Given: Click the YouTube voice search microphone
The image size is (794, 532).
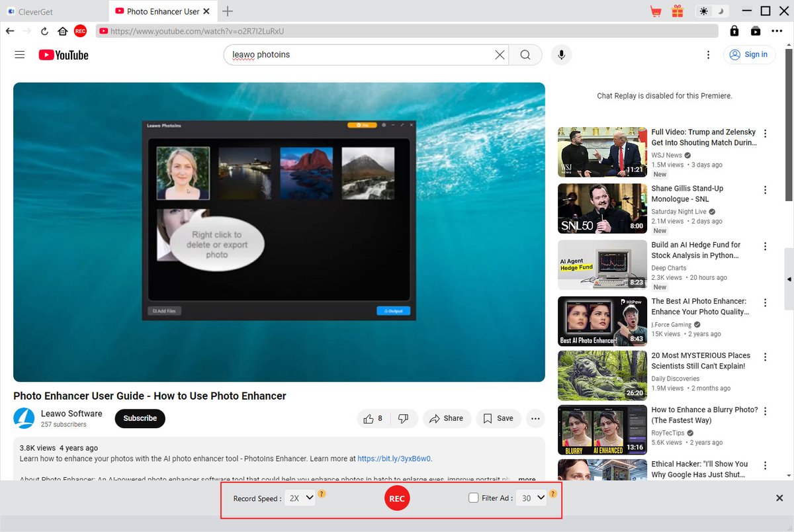Looking at the screenshot, I should 561,54.
